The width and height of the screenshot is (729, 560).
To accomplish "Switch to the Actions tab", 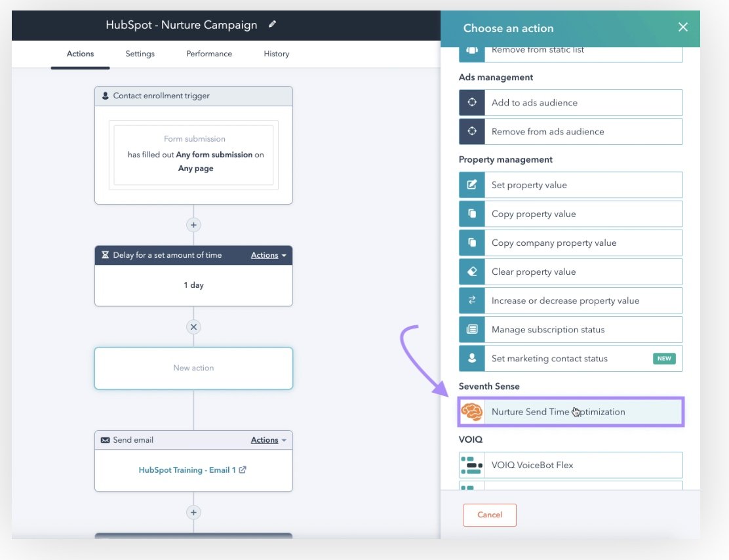I will tap(80, 54).
